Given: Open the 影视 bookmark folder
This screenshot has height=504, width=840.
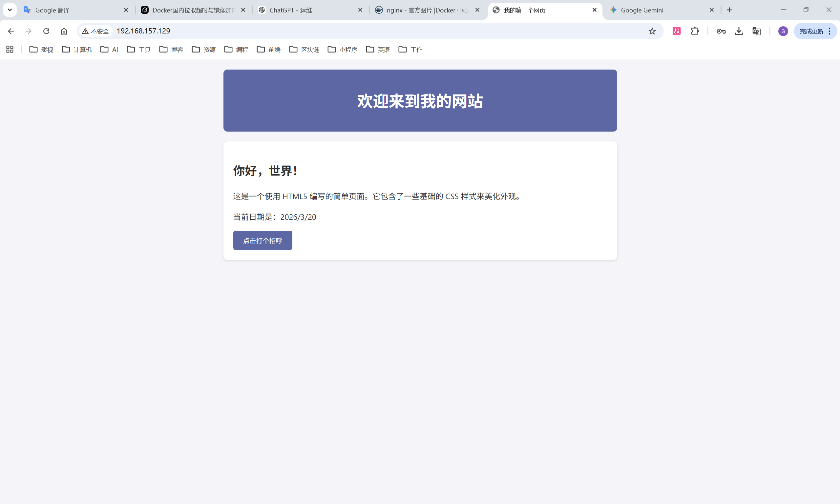Looking at the screenshot, I should (x=41, y=50).
